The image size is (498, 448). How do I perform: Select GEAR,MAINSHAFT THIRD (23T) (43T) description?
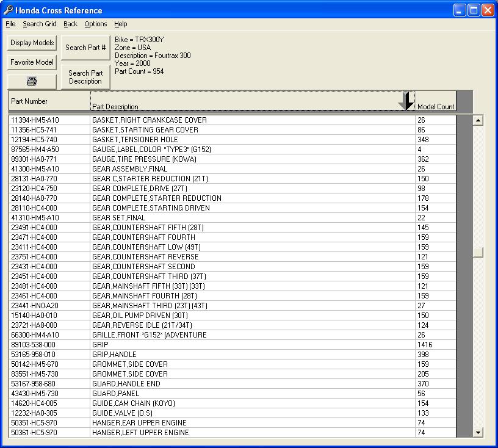[253, 306]
